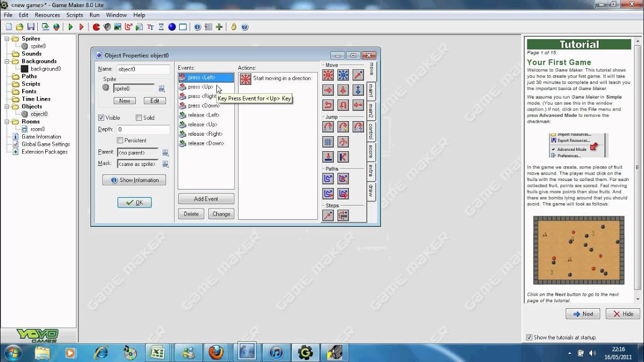Create a room using the toolbar room icon

click(x=183, y=27)
